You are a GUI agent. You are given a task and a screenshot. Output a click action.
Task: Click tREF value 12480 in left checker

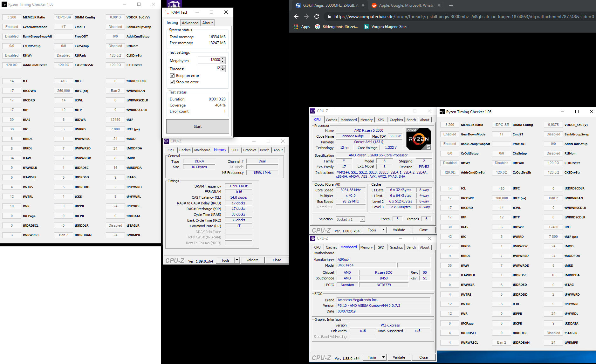[115, 120]
